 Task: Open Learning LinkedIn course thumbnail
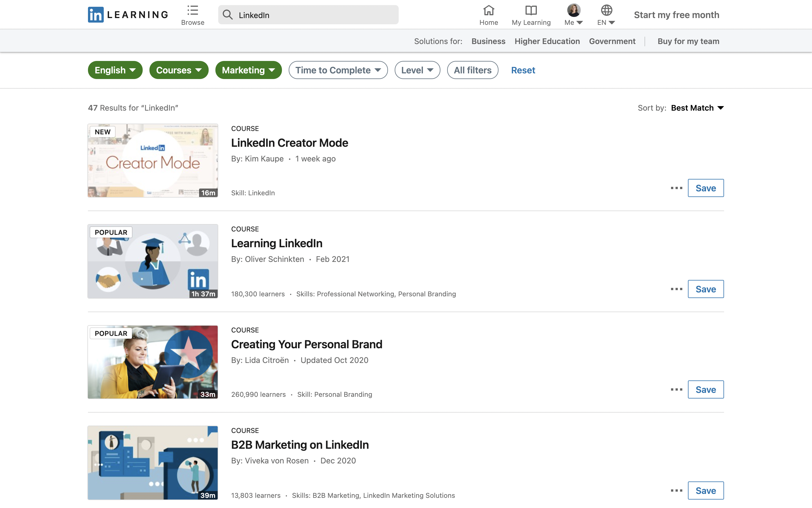153,261
